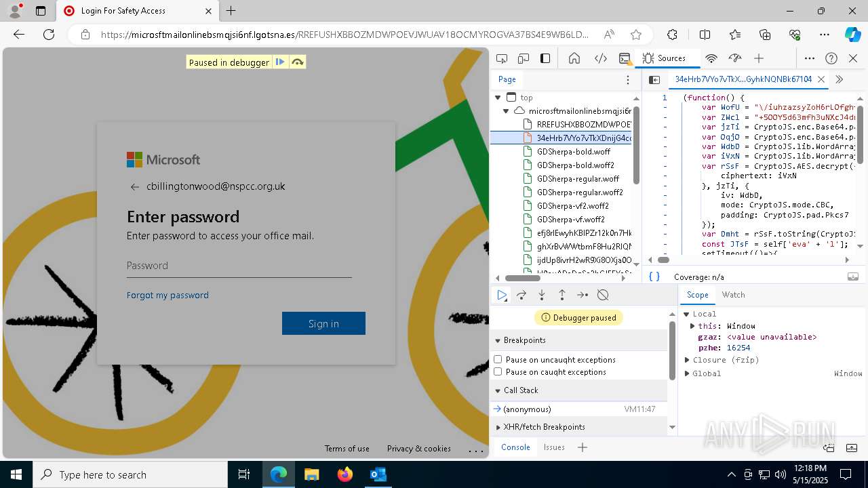Switch to the Scope tab
The image size is (868, 488).
[697, 295]
